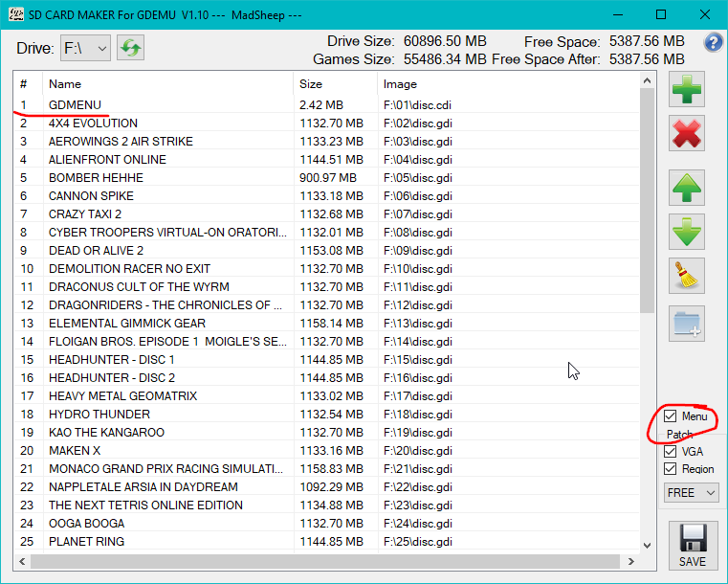Click the add folder icon
Viewport: 728px width, 584px height.
pyautogui.click(x=687, y=324)
